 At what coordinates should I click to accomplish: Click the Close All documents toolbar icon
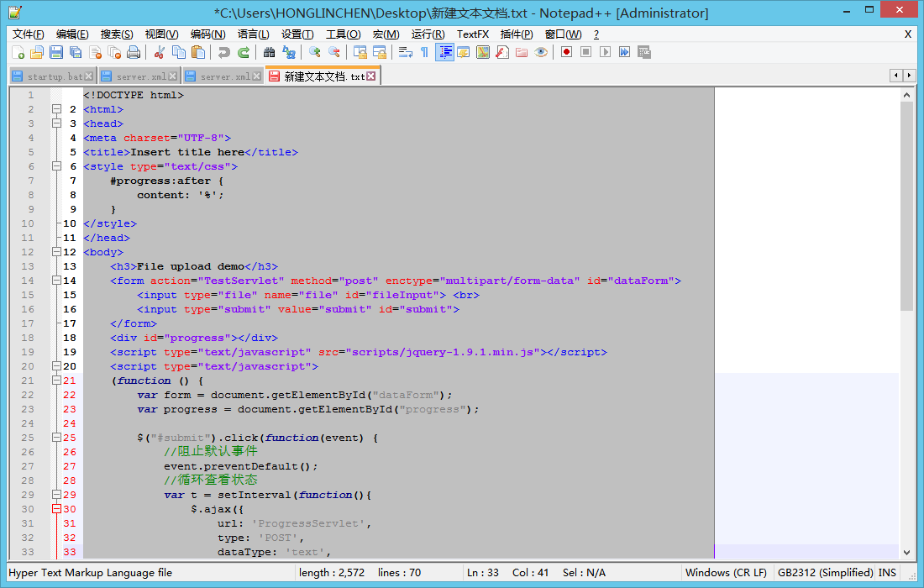click(x=114, y=52)
